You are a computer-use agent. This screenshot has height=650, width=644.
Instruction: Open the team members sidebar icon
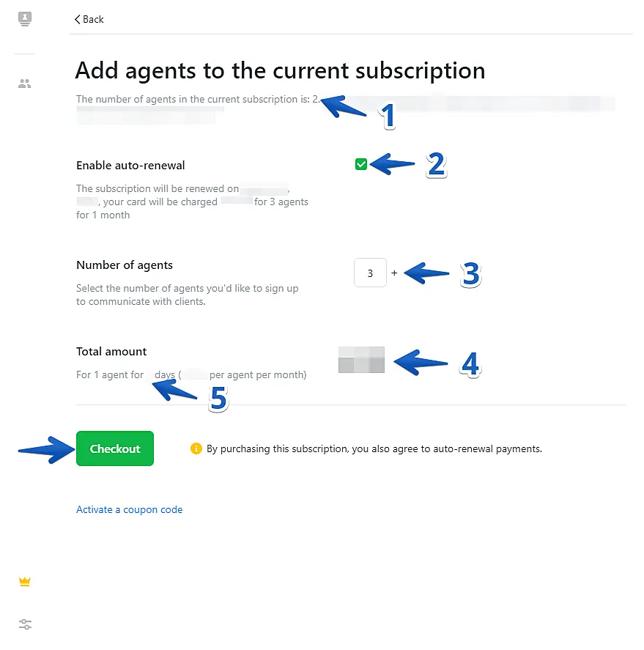25,84
